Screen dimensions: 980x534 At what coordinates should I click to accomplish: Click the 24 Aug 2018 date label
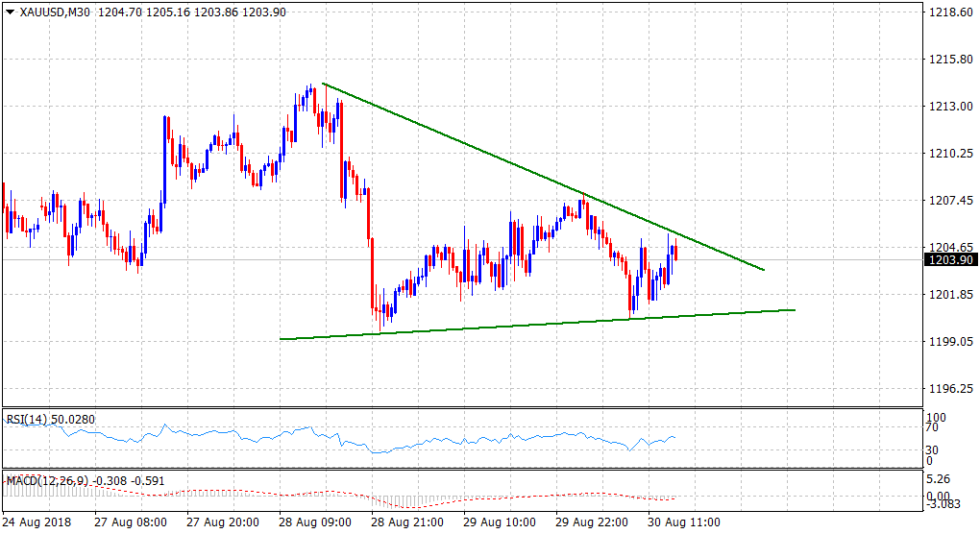(40, 522)
